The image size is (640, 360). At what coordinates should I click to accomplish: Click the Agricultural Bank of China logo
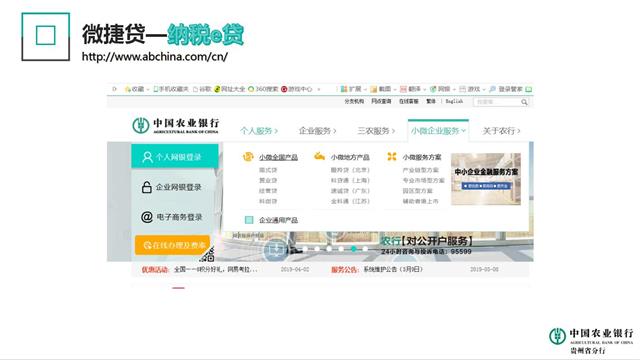point(176,126)
